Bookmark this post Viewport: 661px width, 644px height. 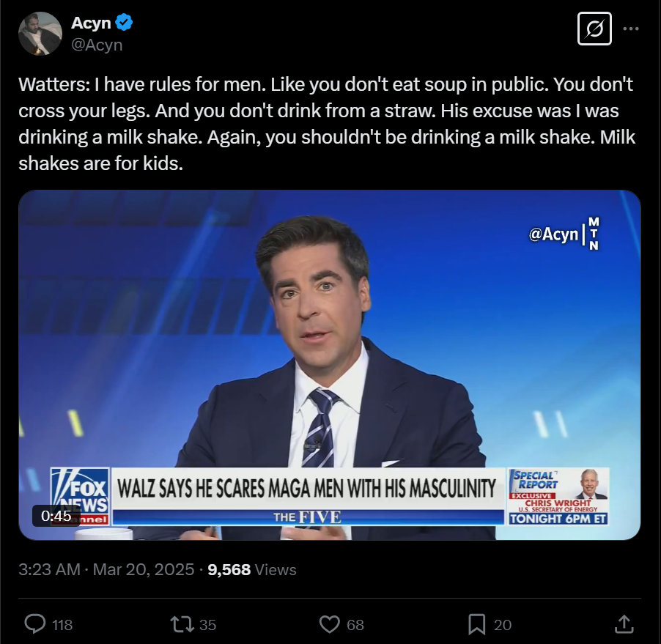point(477,624)
